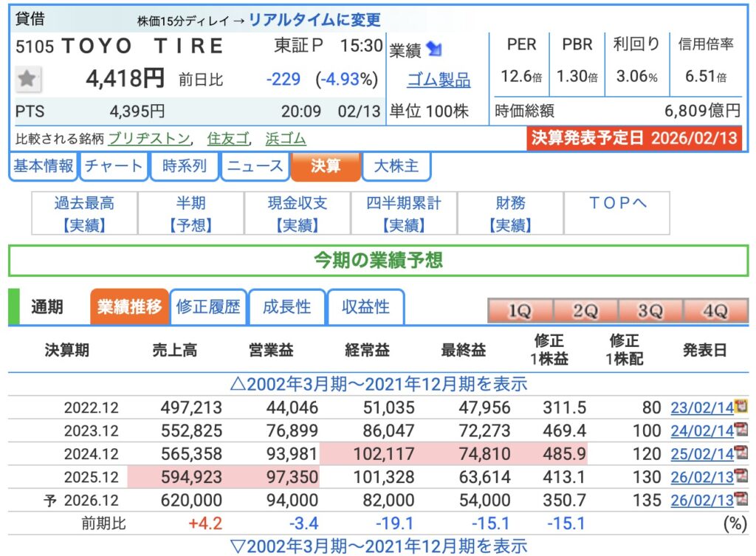The image size is (756, 556).
Task: Open PDF icon next to 23/02/14
Action: click(740, 406)
